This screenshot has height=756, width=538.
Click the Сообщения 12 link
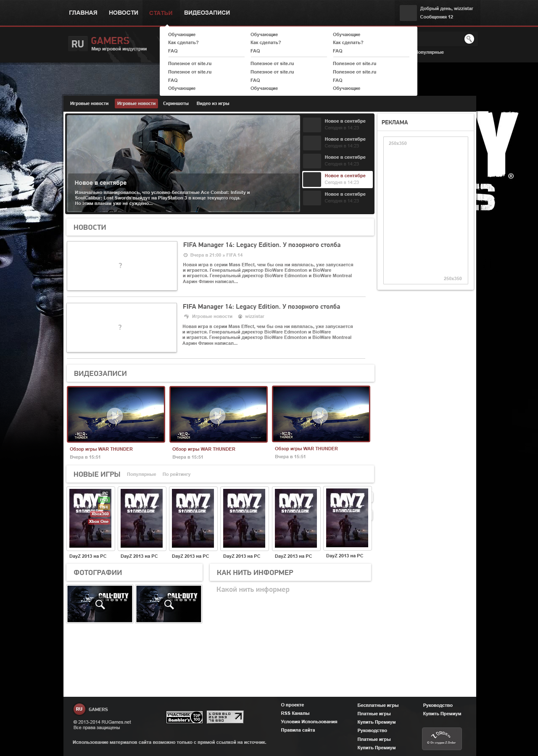(436, 17)
